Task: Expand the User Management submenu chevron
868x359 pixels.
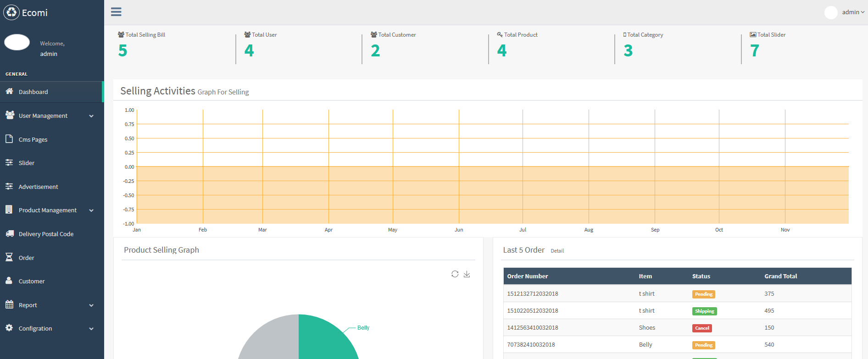Action: [91, 116]
